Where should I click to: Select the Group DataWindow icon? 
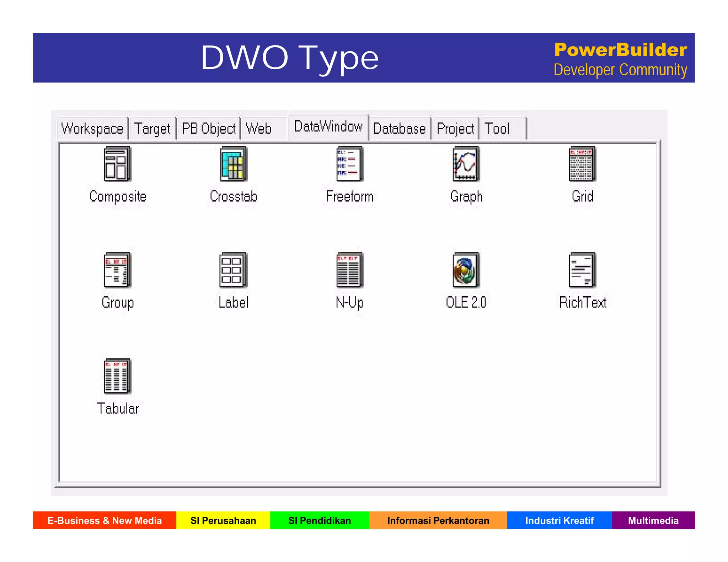point(117,270)
